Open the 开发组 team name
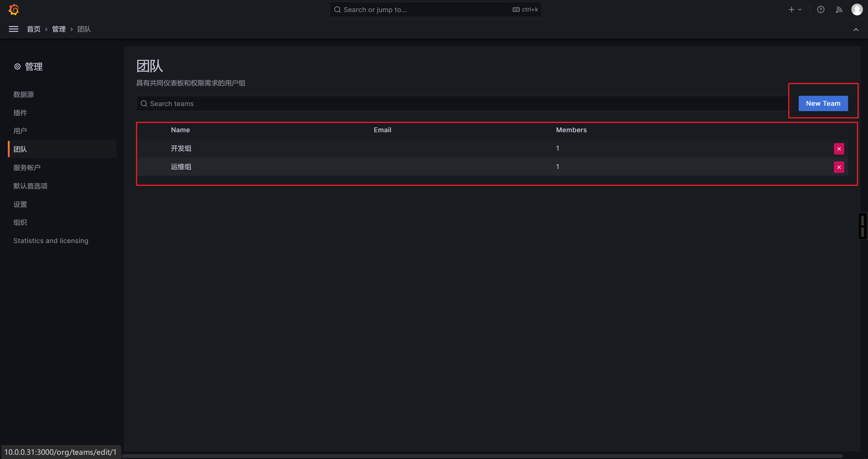 pos(181,148)
